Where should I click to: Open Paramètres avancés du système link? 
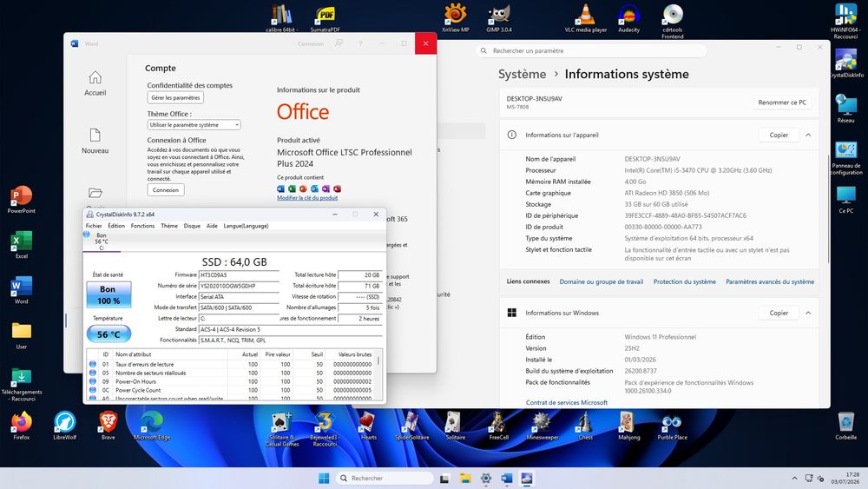[769, 282]
